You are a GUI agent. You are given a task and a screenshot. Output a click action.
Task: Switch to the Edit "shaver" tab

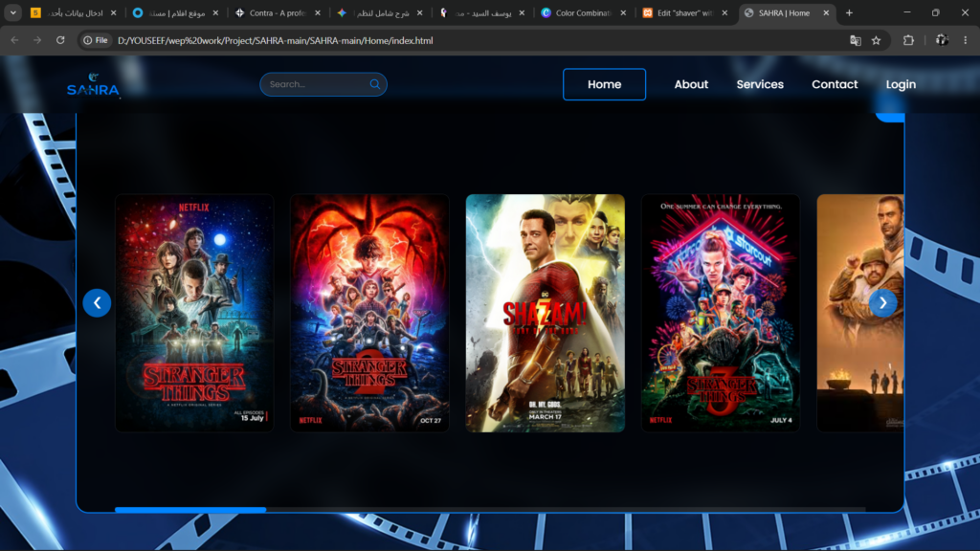click(685, 12)
